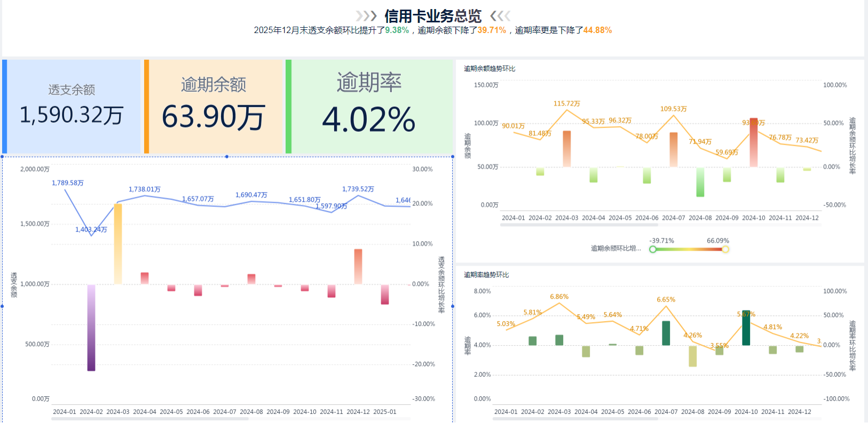Click the dark green 2024-10 bar in the 逾期率 chart
Screen dimensions: 868x423
[x=746, y=328]
